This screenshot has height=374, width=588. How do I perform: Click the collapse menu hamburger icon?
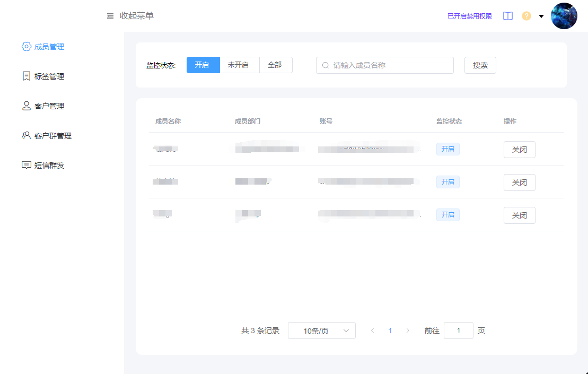pos(110,16)
